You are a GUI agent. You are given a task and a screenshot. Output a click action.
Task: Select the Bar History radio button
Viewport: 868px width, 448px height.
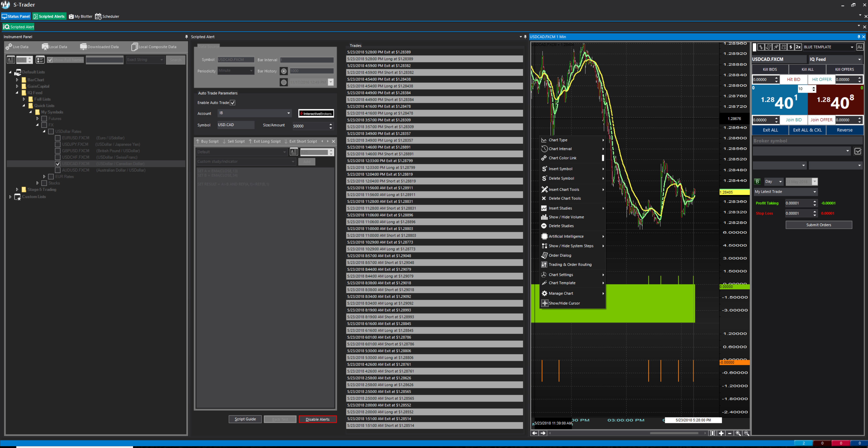[x=284, y=71]
